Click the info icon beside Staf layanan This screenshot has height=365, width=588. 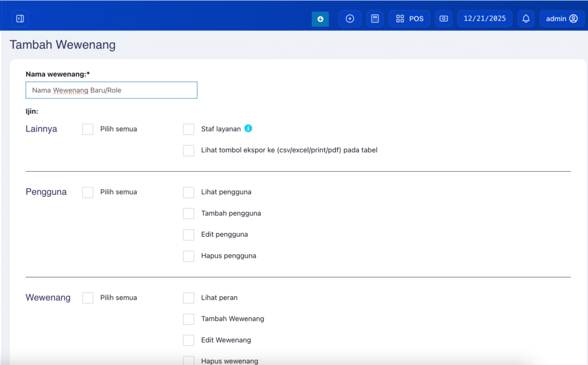point(249,129)
